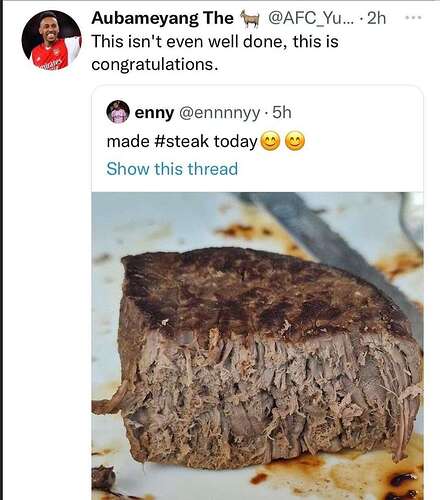Click the goat emoji in display name
Image resolution: width=440 pixels, height=500 pixels.
pos(250,18)
